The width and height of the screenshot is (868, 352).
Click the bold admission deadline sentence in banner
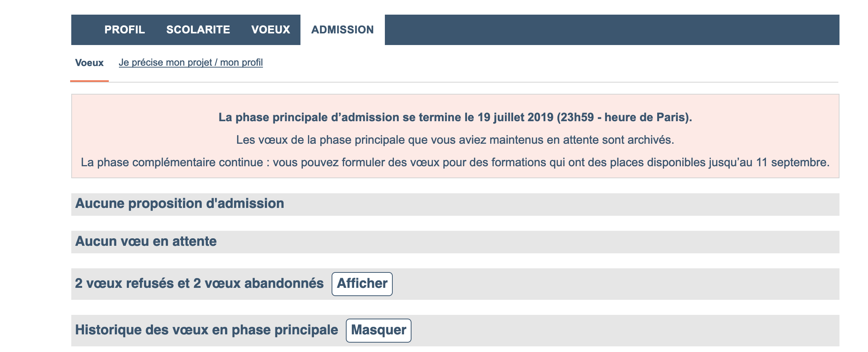coord(455,117)
